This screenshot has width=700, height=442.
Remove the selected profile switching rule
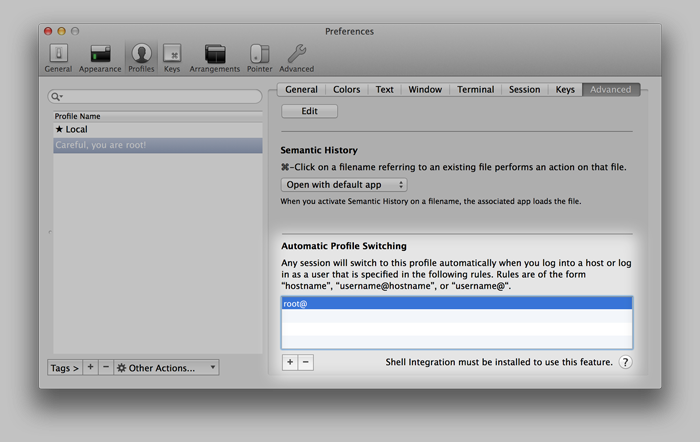coord(306,362)
